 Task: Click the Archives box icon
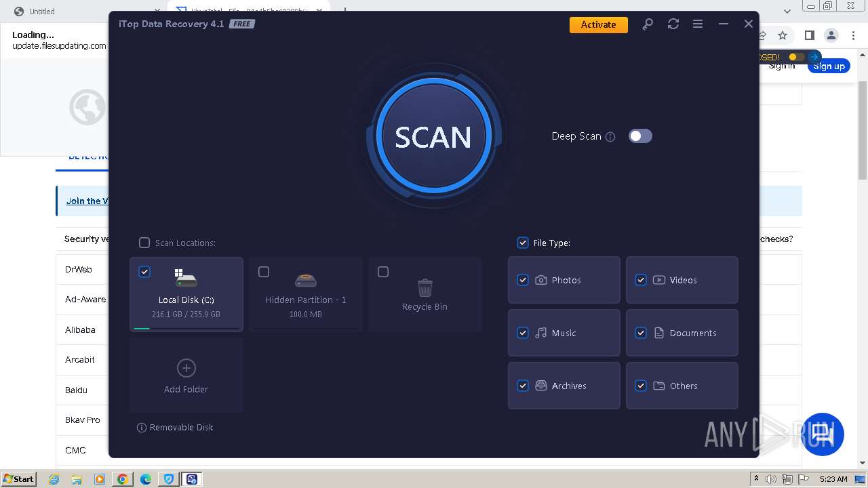[x=541, y=386]
